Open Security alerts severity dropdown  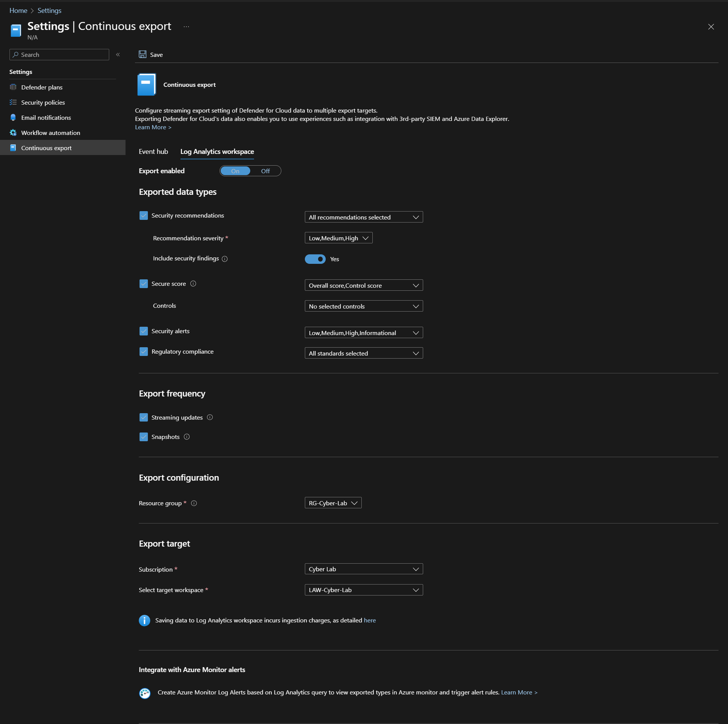(364, 333)
